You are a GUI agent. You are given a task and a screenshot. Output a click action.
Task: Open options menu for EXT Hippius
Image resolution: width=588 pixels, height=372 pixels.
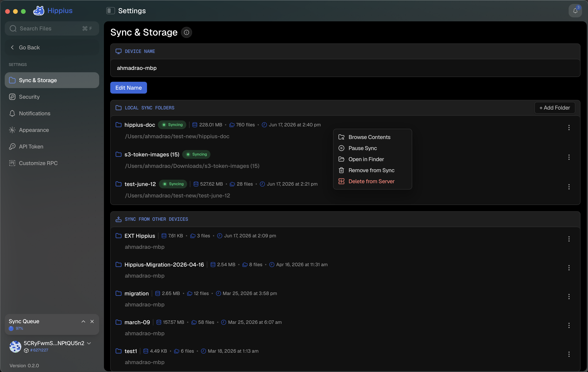click(569, 239)
